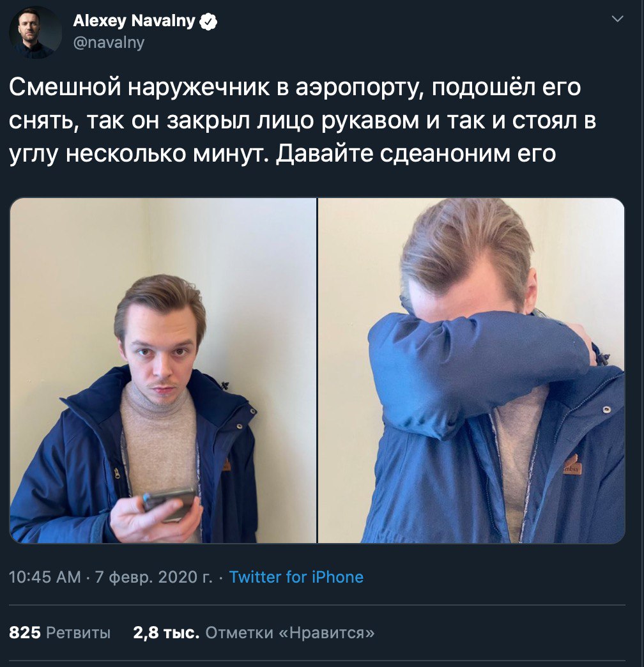Click the verified badge beside Alexey Navalny
Screen dimensions: 644x667
[208, 21]
